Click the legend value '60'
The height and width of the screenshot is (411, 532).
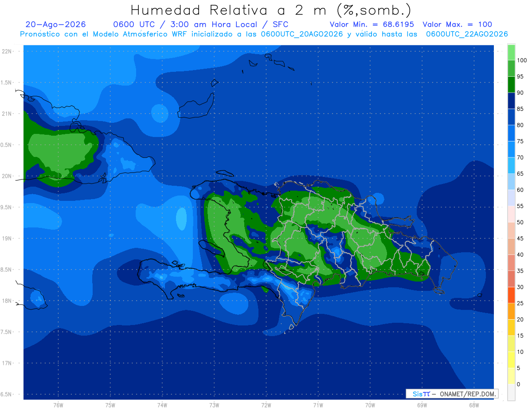pyautogui.click(x=520, y=190)
